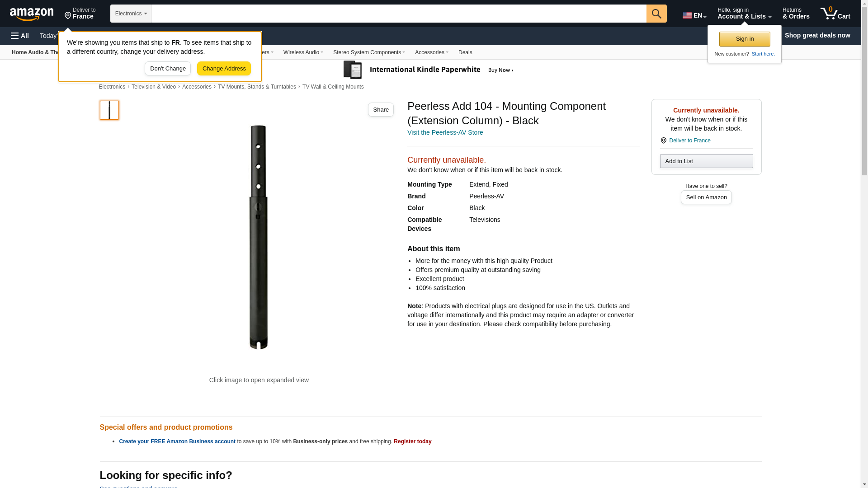Open the All hamburger menu

[20, 36]
